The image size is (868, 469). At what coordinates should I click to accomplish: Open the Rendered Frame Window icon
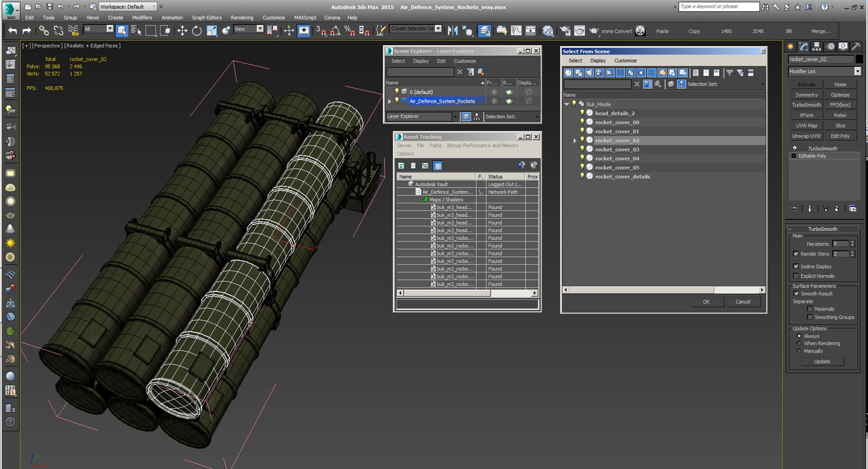tap(579, 30)
